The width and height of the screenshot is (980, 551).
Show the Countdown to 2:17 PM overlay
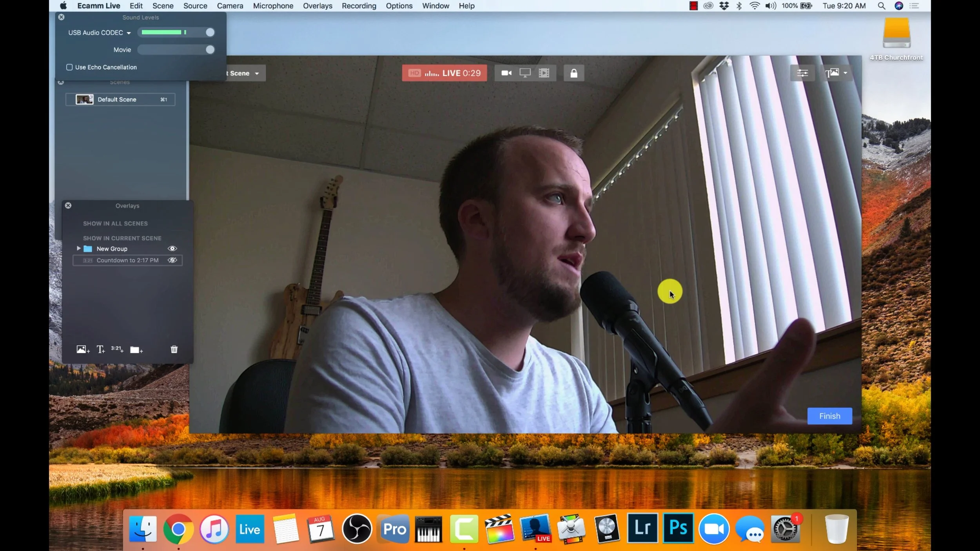172,260
